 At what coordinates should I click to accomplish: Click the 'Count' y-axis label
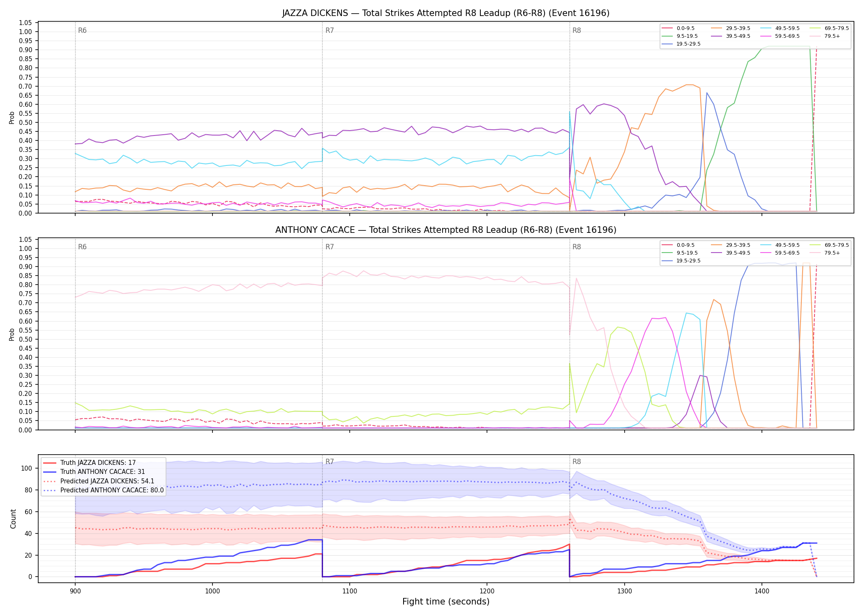pyautogui.click(x=13, y=519)
